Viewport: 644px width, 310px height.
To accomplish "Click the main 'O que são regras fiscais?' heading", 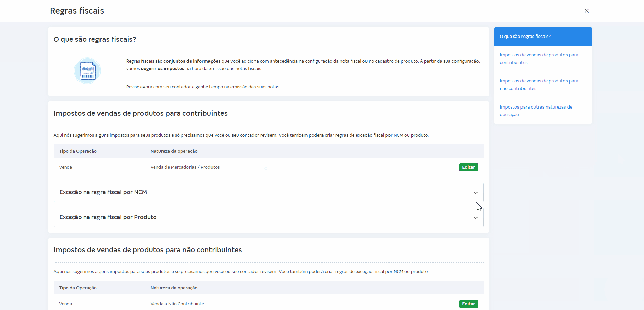I will [95, 40].
